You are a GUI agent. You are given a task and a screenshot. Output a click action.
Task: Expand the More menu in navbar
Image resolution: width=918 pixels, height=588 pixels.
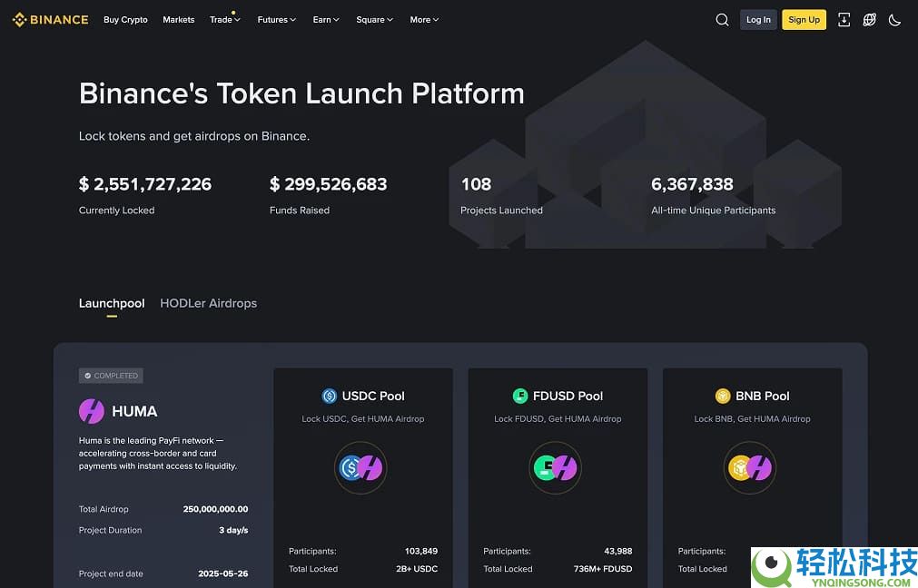[424, 20]
